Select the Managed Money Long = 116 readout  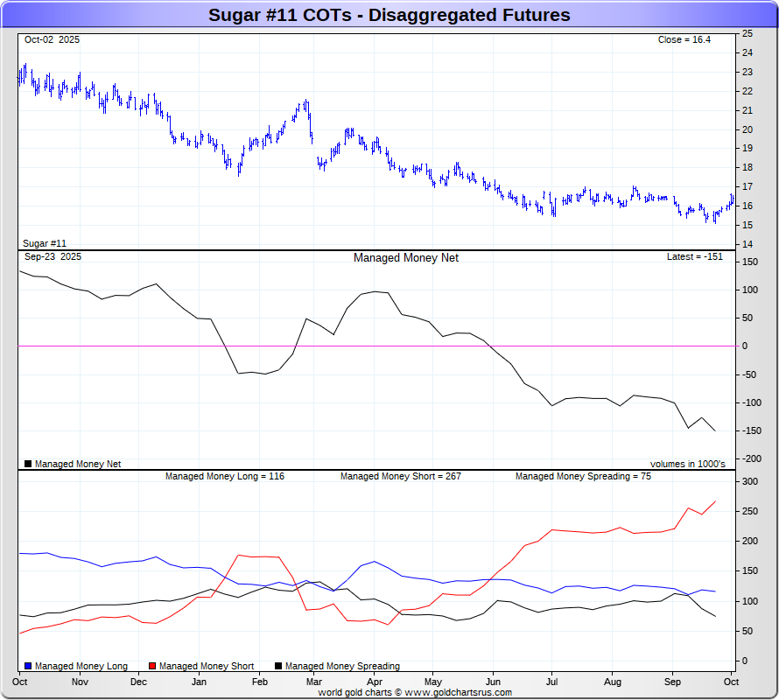pyautogui.click(x=225, y=477)
